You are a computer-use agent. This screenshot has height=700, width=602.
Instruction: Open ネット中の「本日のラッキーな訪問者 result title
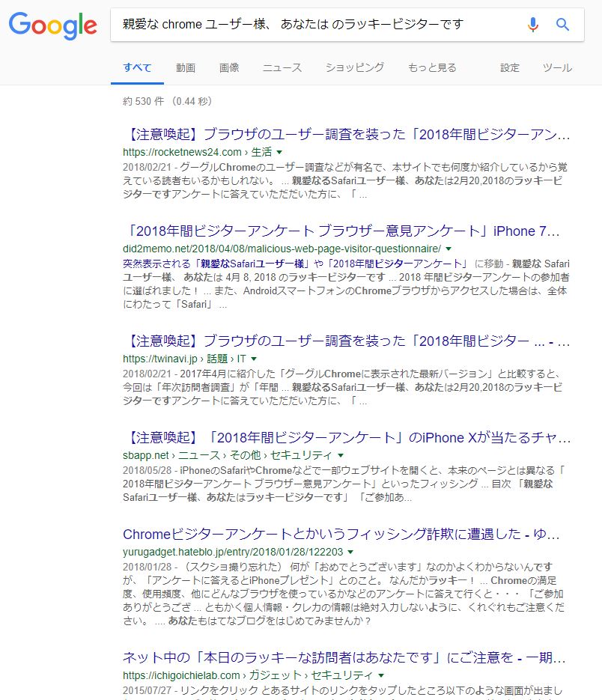coord(344,657)
